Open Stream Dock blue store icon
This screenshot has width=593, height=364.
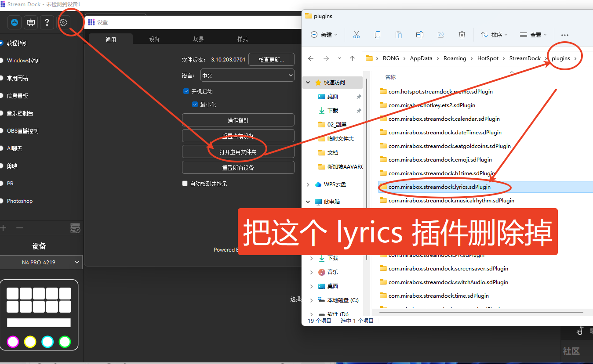(15, 22)
